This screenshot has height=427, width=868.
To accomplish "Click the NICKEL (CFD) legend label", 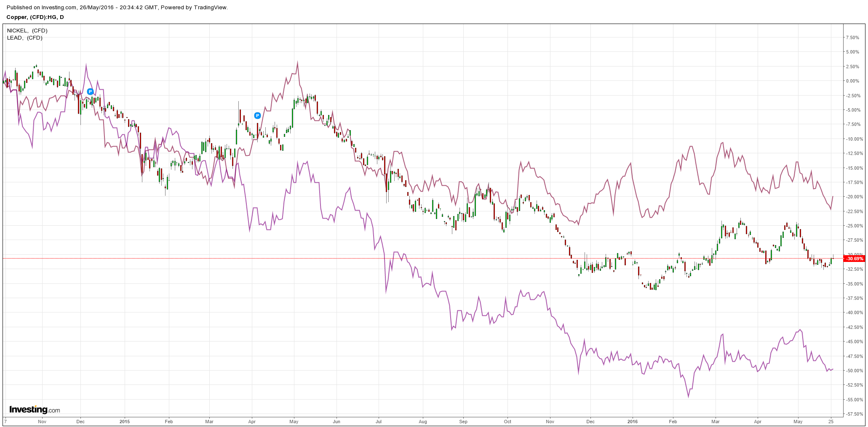I will (x=27, y=31).
